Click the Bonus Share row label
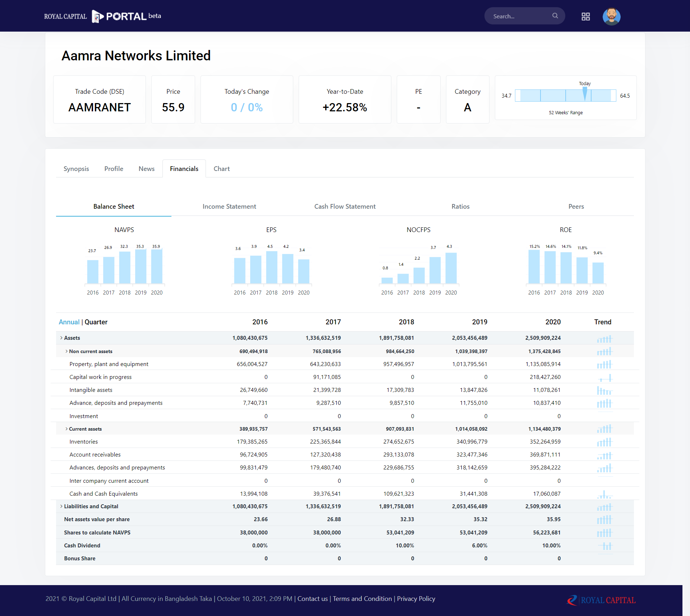This screenshot has width=690, height=616. [x=80, y=559]
